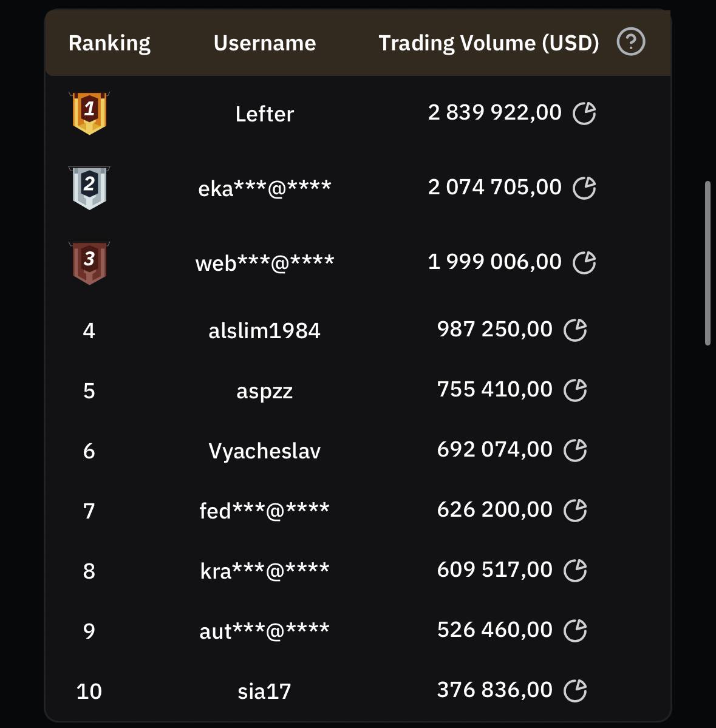Open the Lefter username entry
The height and width of the screenshot is (728, 716).
(265, 114)
